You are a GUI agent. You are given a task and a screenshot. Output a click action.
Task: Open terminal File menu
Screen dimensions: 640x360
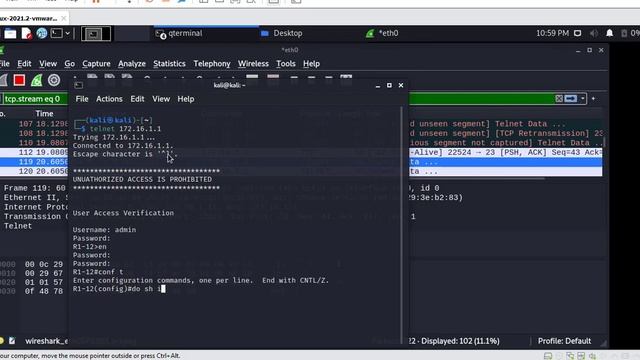[82, 99]
